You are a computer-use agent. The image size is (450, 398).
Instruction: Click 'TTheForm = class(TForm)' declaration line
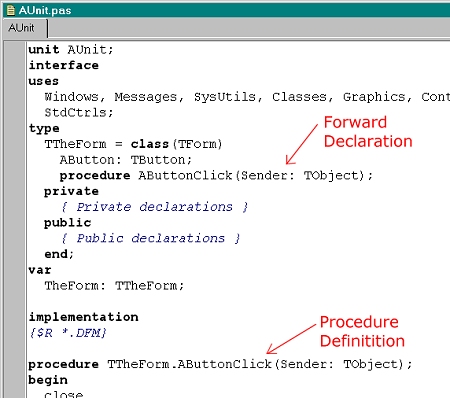(x=133, y=144)
